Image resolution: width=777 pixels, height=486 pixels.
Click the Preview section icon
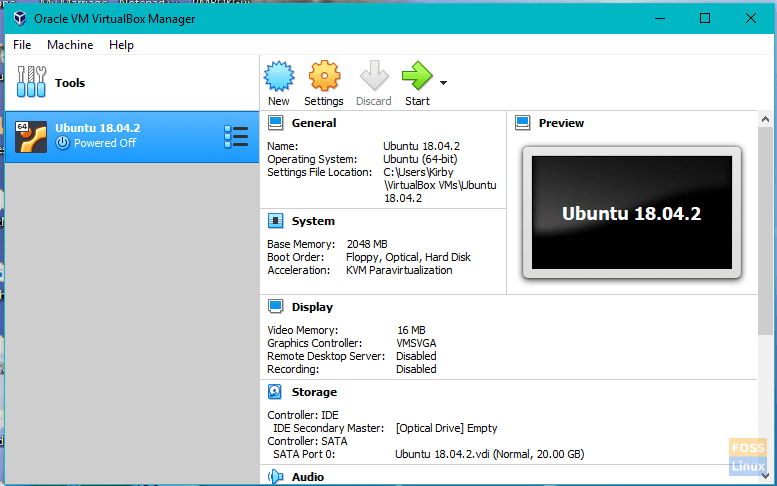[523, 123]
